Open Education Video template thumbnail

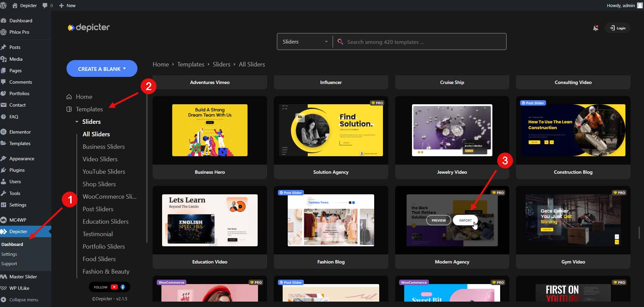pos(210,220)
